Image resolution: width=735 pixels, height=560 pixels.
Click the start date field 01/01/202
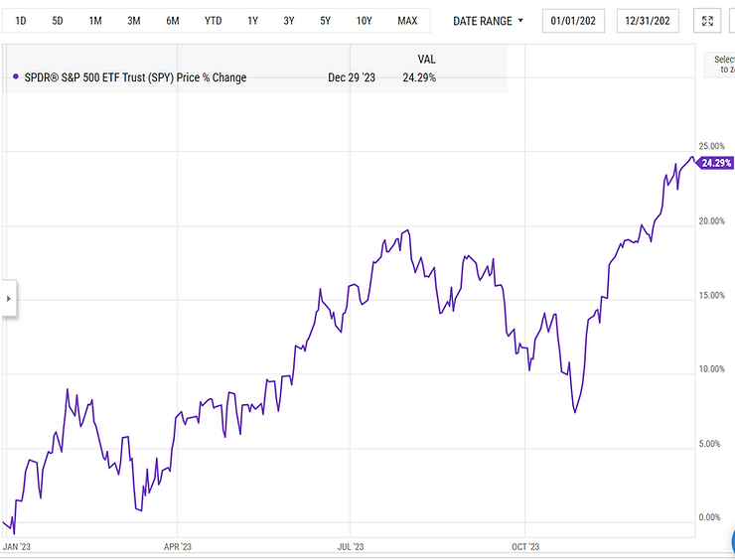coord(573,21)
